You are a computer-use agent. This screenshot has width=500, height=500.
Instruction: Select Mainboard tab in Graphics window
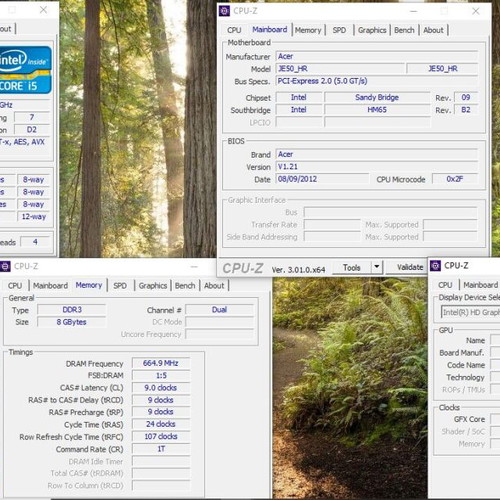click(480, 285)
